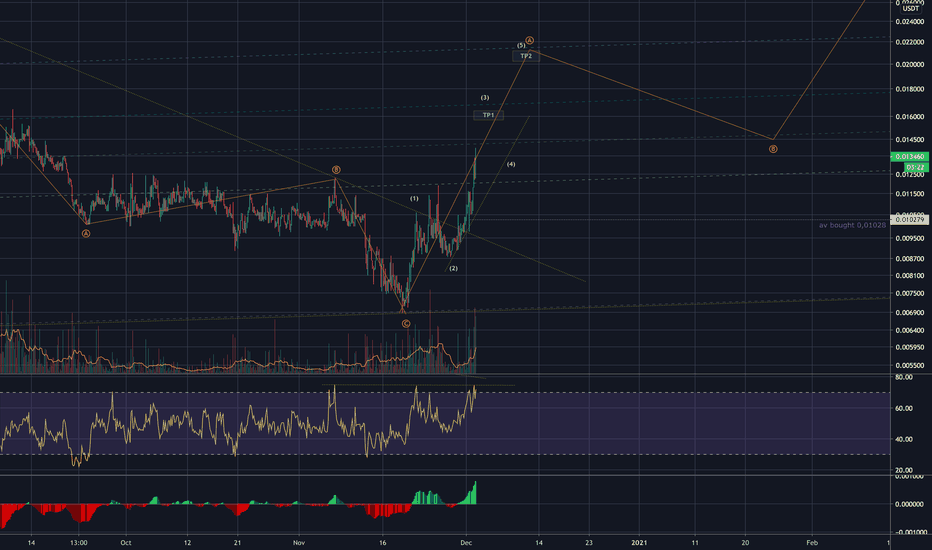Click the Oct time axis label
The width and height of the screenshot is (932, 550).
click(x=125, y=543)
